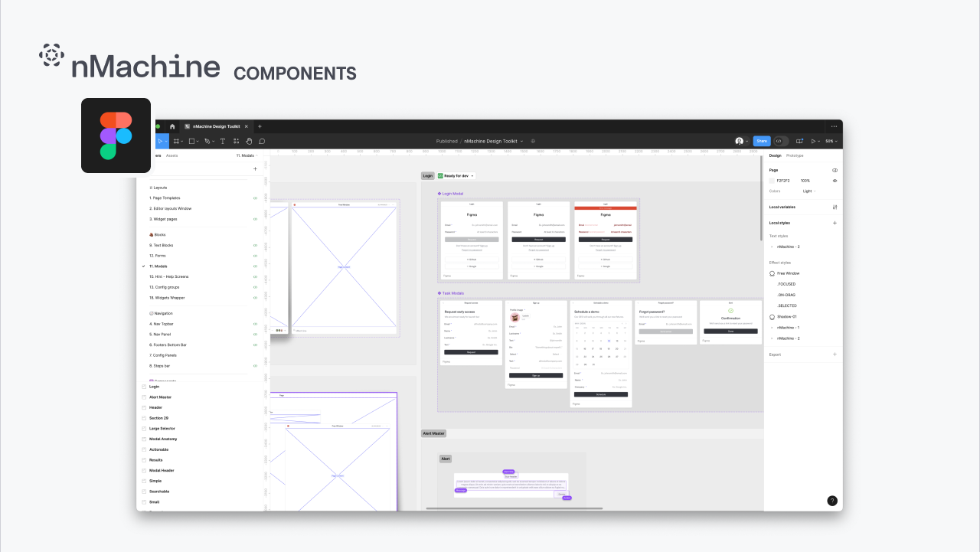This screenshot has height=552, width=980.
Task: Open the user avatar dropdown
Action: click(x=742, y=141)
